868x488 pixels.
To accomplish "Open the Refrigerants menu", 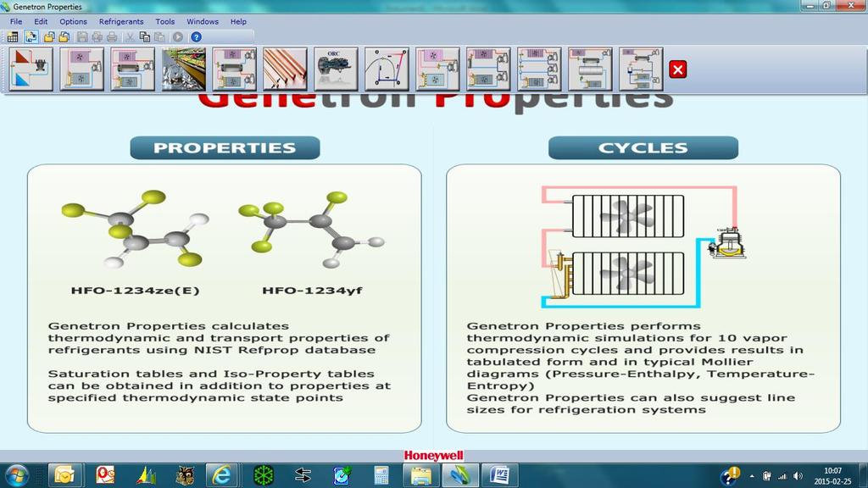I will click(121, 21).
